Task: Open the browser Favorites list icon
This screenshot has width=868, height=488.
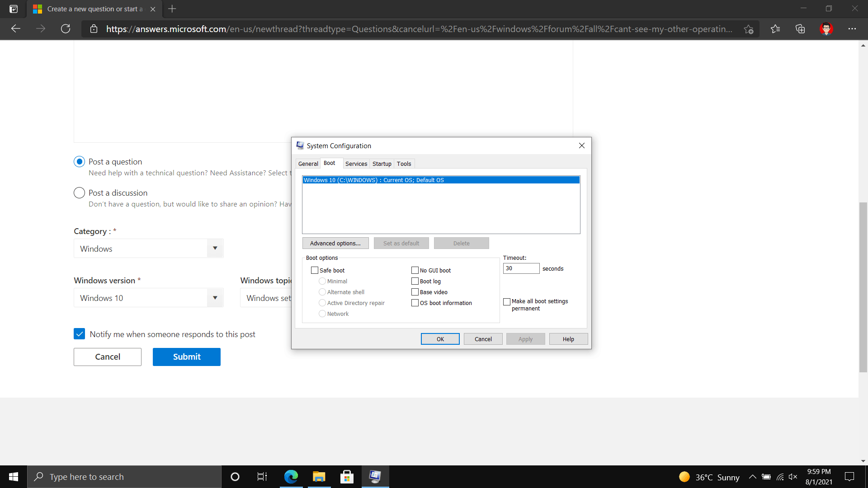Action: (x=775, y=29)
